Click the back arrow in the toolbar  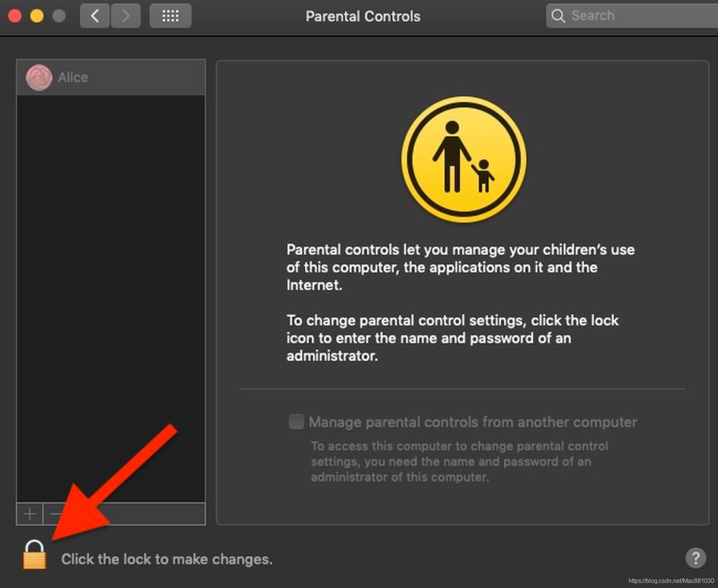pyautogui.click(x=95, y=16)
